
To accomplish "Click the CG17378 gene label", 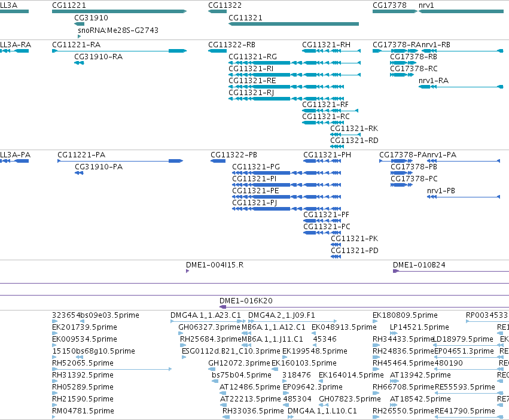I will pos(389,5).
